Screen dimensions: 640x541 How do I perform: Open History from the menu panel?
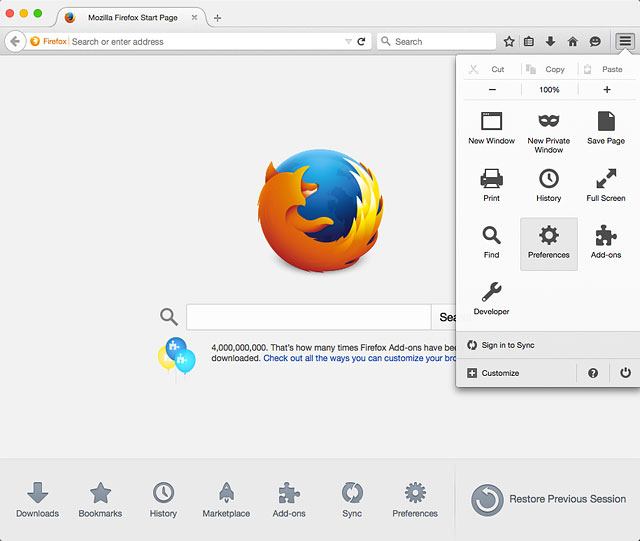(549, 185)
